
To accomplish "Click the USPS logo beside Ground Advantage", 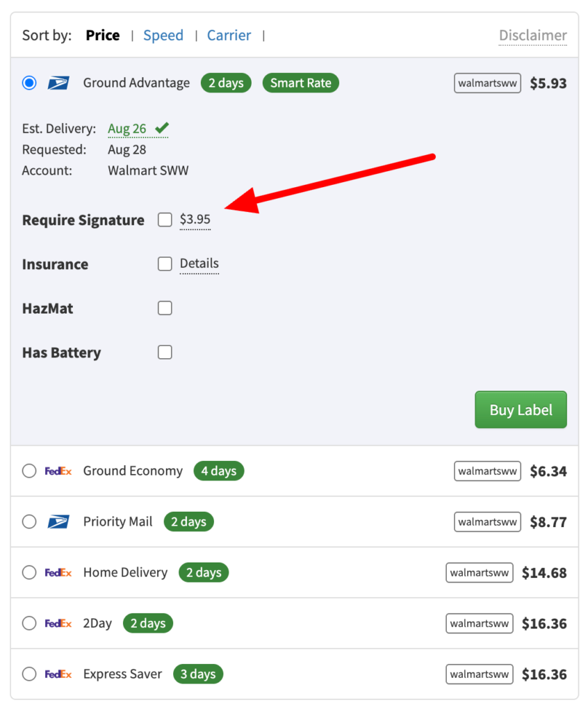I will [58, 83].
